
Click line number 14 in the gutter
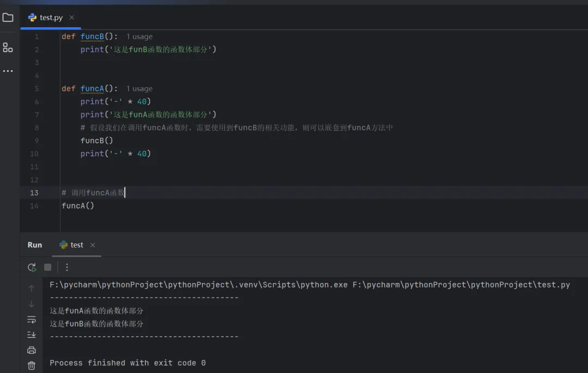34,206
